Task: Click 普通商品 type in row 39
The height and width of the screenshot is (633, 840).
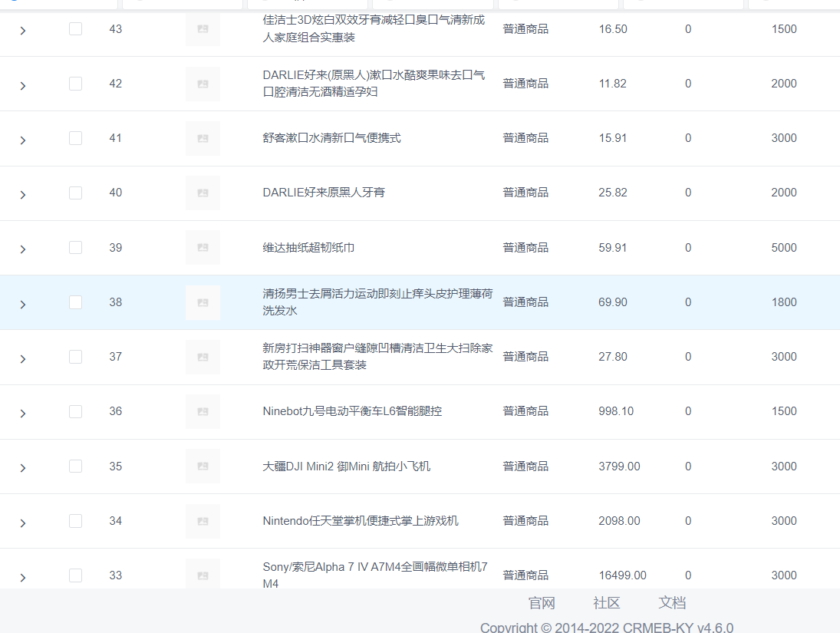Action: pos(525,248)
